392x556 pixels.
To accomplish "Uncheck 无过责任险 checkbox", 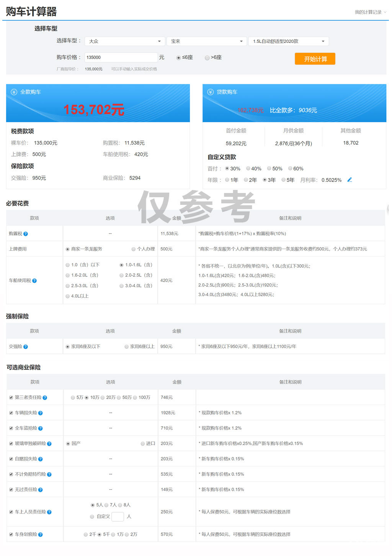I will coord(11,489).
